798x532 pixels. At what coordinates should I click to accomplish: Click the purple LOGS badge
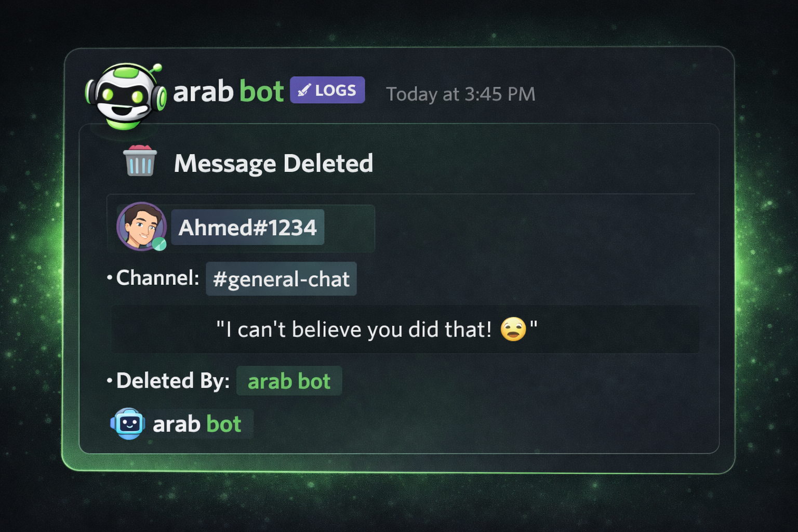(x=327, y=90)
